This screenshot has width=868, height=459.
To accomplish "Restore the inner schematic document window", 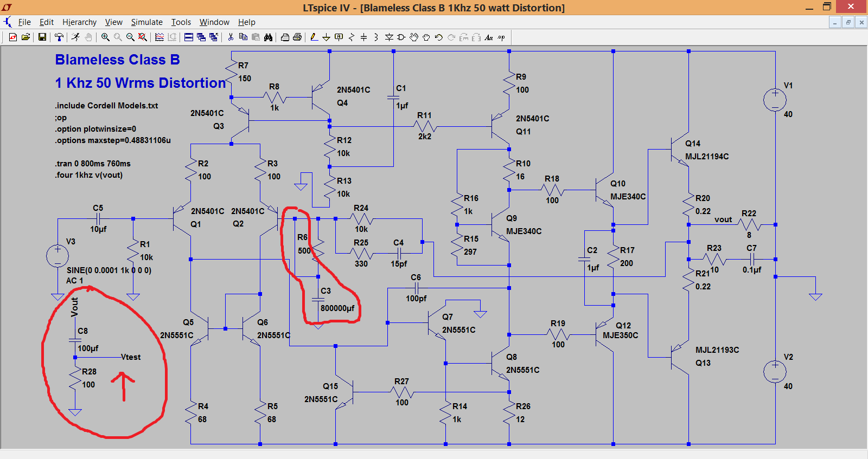I will 848,22.
